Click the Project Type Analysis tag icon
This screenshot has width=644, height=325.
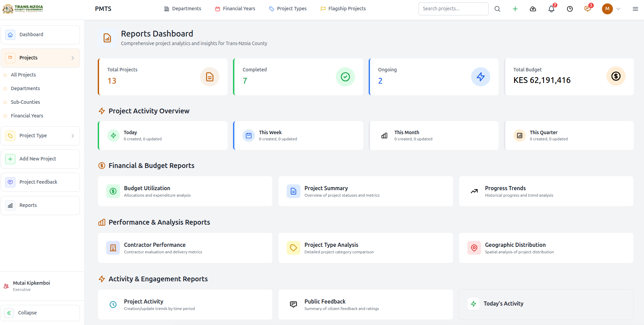(293, 248)
